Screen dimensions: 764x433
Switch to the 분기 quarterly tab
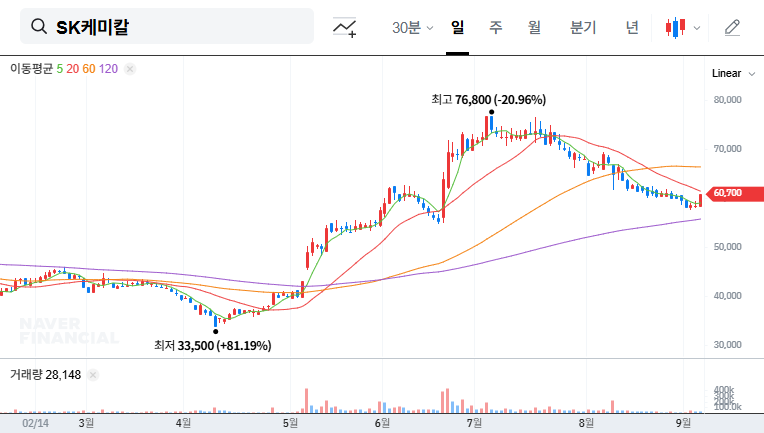coord(583,27)
